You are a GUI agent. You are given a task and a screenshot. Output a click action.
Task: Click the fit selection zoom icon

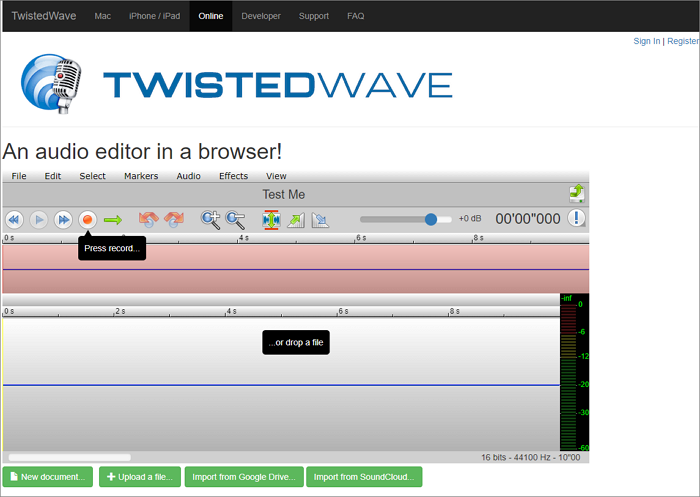click(271, 219)
